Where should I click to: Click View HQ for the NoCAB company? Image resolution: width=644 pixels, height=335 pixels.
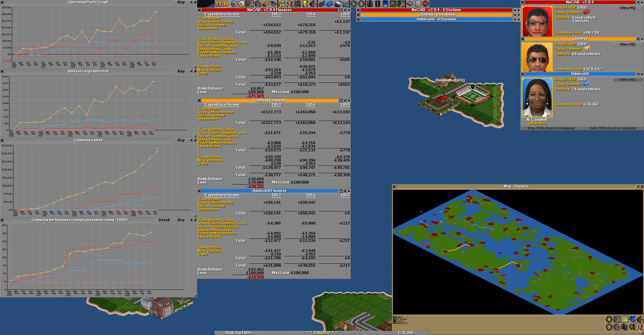tap(627, 8)
